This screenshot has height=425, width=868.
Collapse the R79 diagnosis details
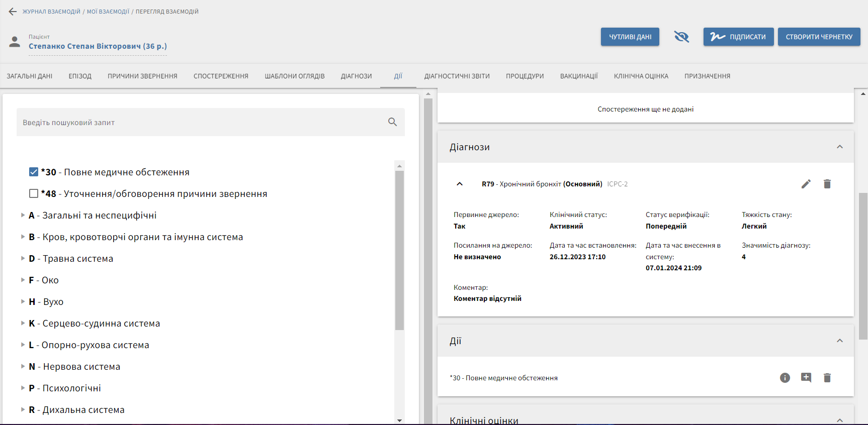(x=459, y=184)
